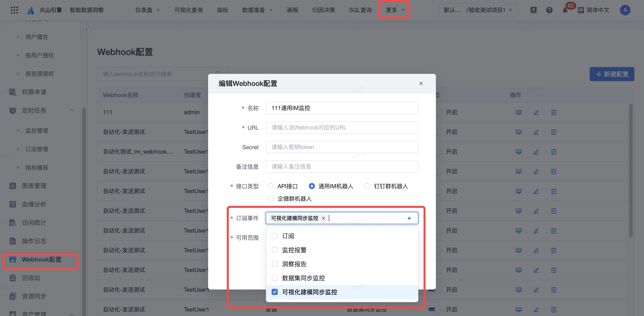This screenshot has height=316, width=644.
Task: Click delete trash icon in 111 row
Action: [554, 112]
